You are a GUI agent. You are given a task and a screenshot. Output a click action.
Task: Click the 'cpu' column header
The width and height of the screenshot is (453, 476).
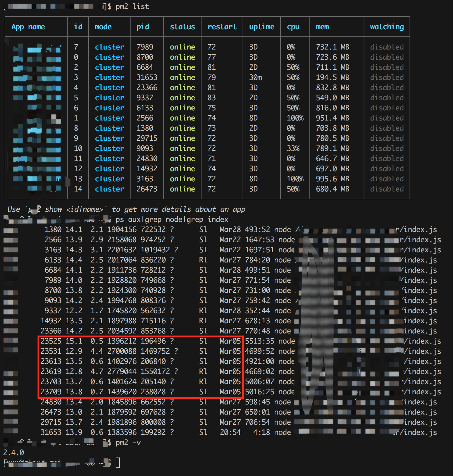pyautogui.click(x=293, y=27)
